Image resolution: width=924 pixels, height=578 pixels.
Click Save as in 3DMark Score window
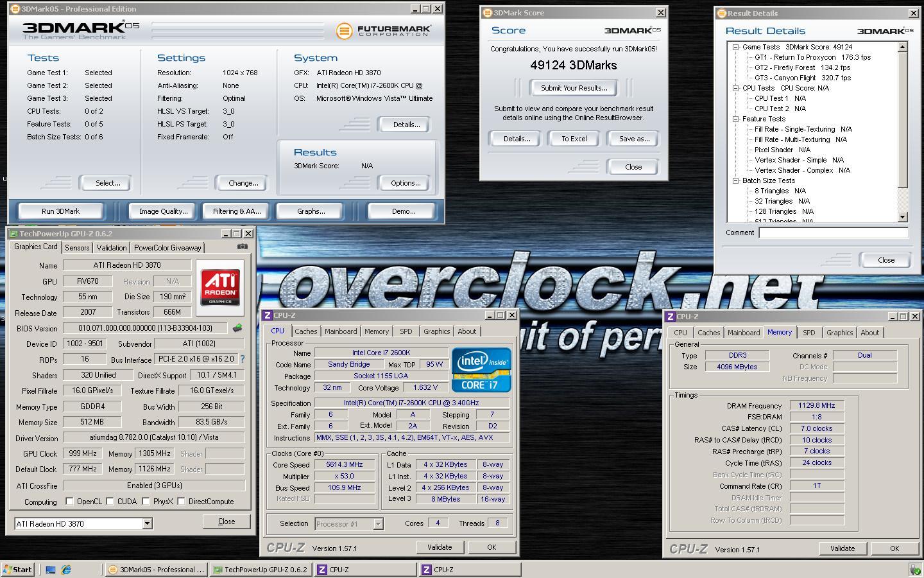[634, 139]
